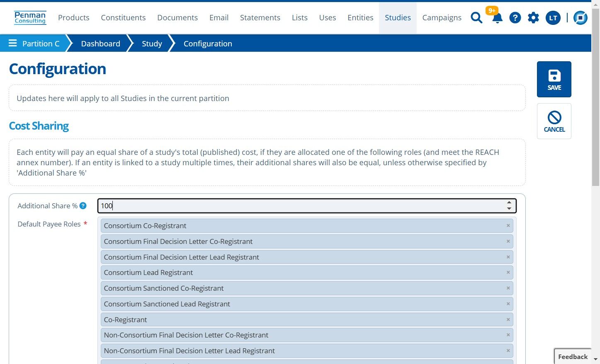
Task: Open the search magnifier icon
Action: (476, 18)
